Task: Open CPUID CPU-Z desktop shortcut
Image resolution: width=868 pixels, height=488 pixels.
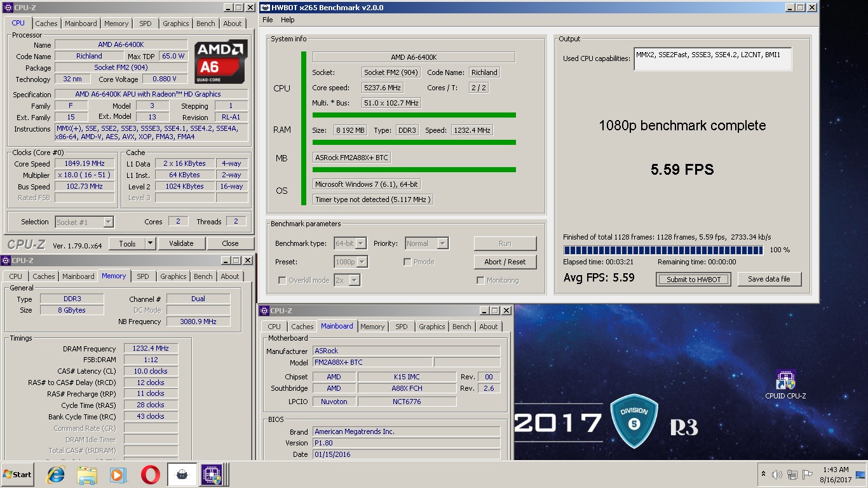Action: click(785, 384)
